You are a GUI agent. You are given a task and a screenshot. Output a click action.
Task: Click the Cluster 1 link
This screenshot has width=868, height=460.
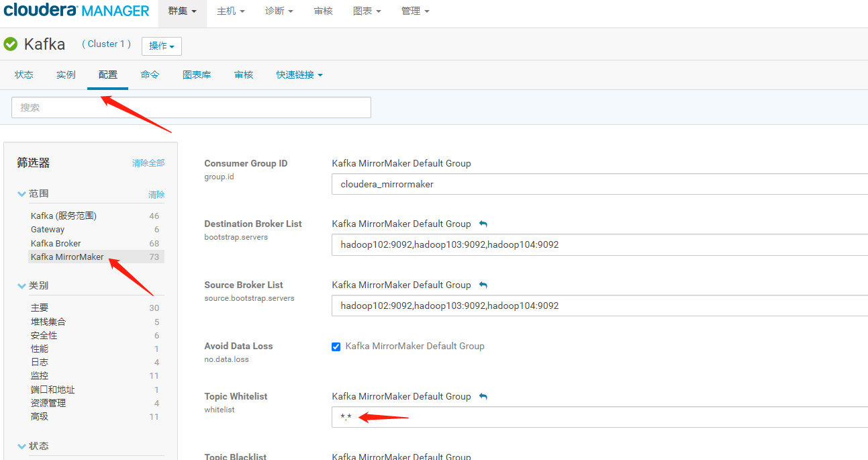[106, 44]
